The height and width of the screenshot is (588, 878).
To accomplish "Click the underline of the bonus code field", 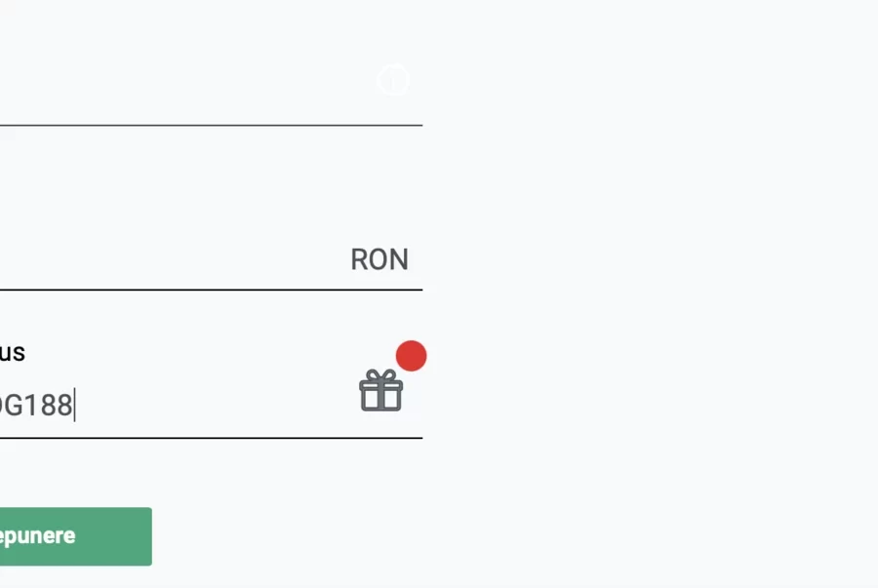I will pyautogui.click(x=211, y=438).
